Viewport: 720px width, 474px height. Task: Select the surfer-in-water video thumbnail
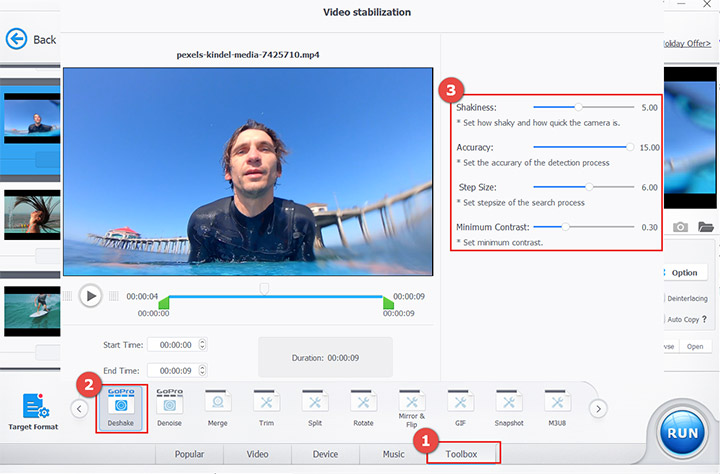pyautogui.click(x=32, y=118)
